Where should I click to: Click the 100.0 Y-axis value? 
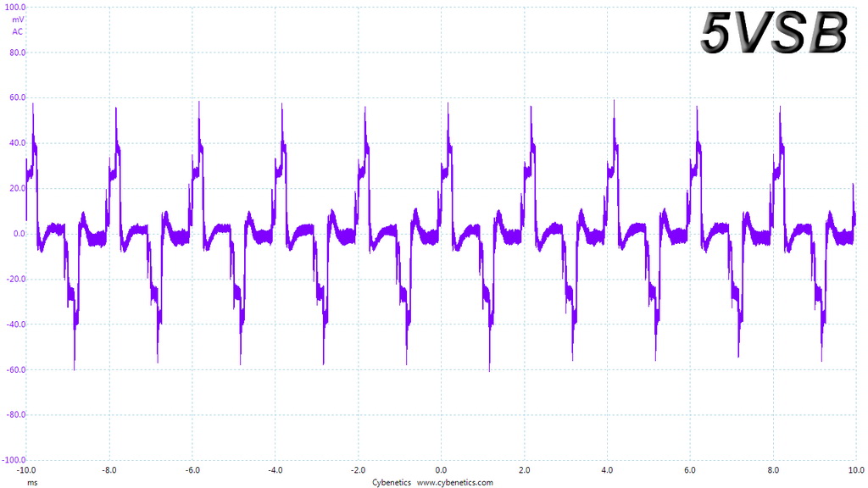pos(15,7)
